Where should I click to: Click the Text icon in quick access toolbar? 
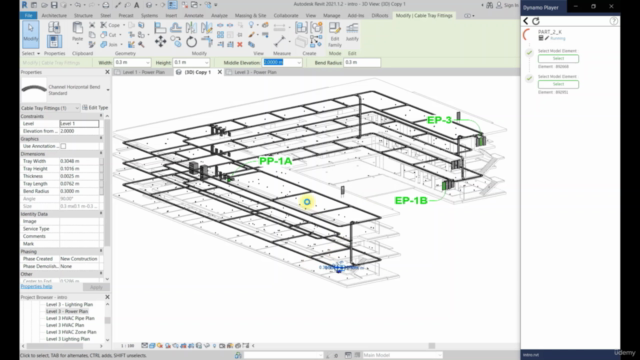137,5
